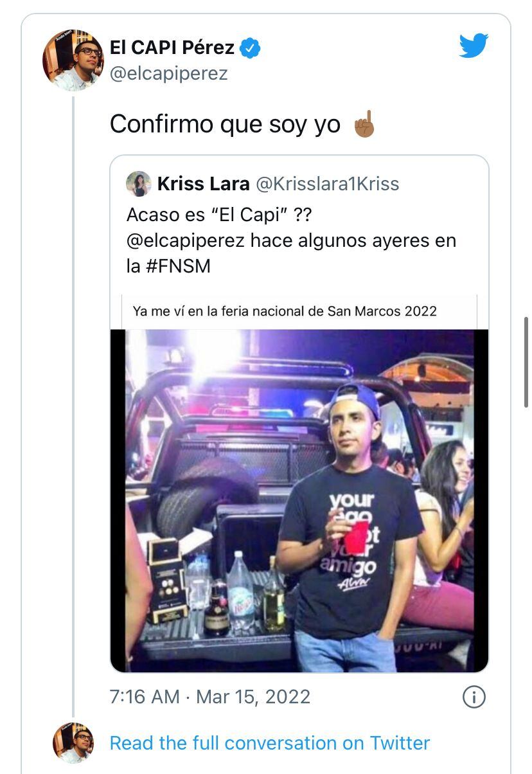This screenshot has width=532, height=774.
Task: Open the @Krisslara1Kriss handle
Action: 328,184
